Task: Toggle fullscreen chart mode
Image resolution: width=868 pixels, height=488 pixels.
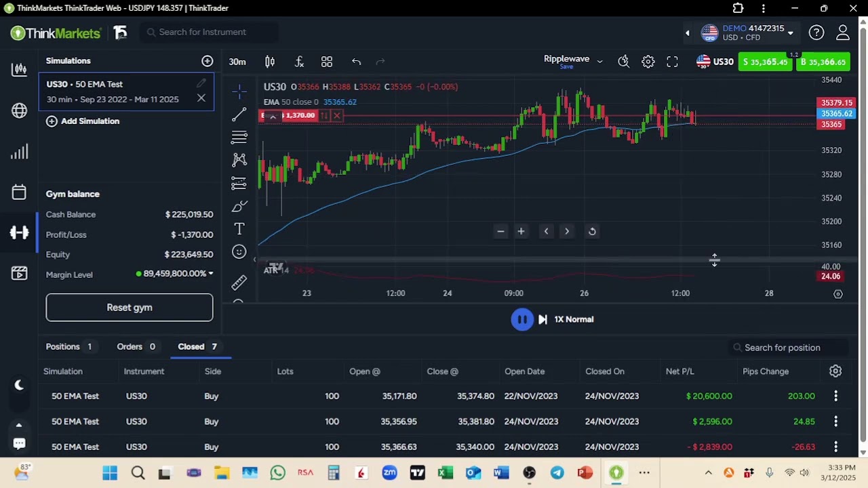Action: tap(672, 62)
